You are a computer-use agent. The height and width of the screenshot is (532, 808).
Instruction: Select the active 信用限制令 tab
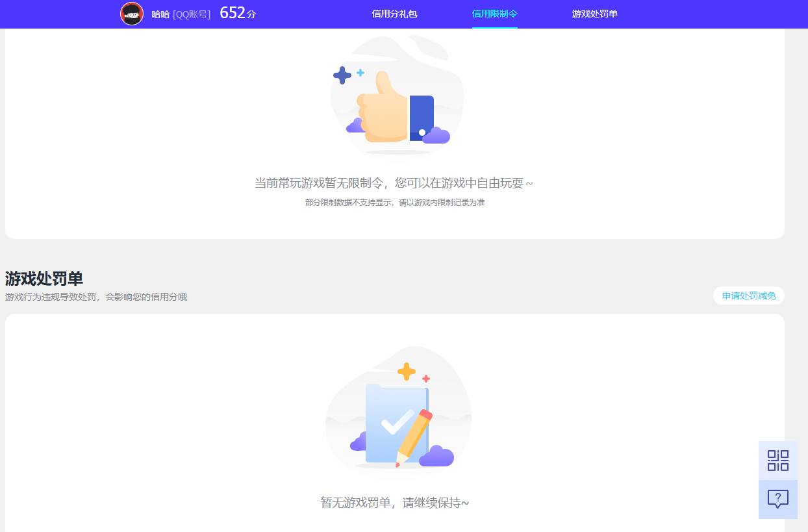pos(494,14)
